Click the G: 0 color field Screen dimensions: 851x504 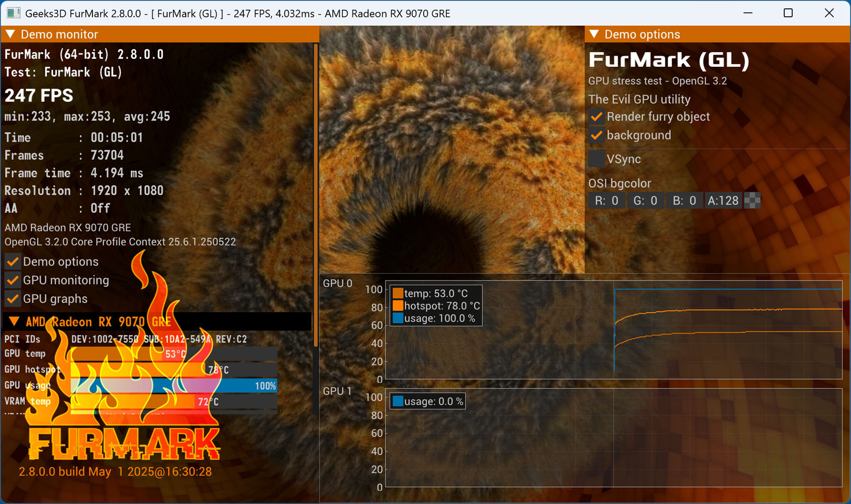pyautogui.click(x=645, y=201)
